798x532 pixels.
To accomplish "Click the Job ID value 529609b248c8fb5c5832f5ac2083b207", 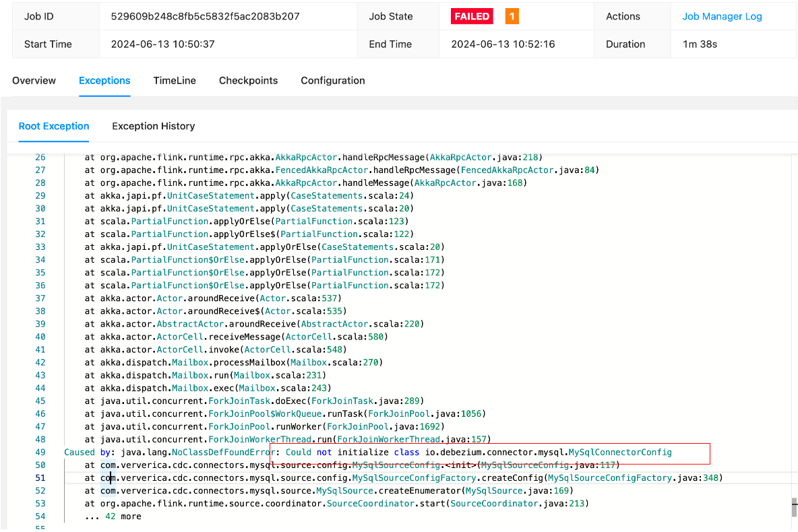I will [205, 16].
